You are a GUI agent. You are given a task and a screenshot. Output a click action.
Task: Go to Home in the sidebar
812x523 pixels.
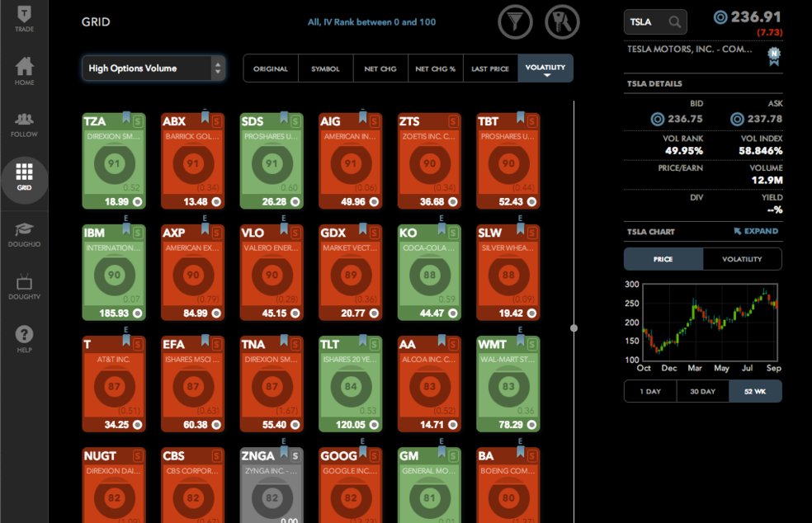pos(24,72)
